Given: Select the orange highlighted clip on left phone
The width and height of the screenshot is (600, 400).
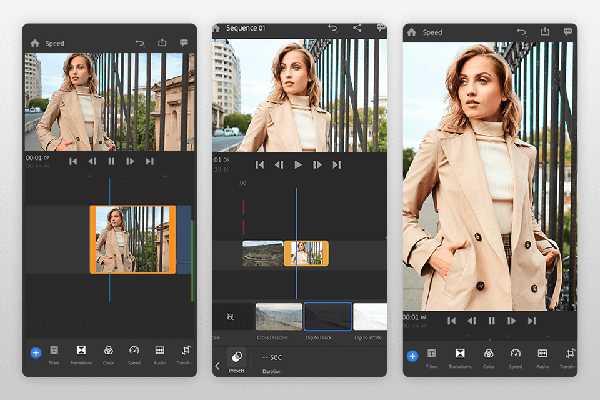Looking at the screenshot, I should point(133,240).
